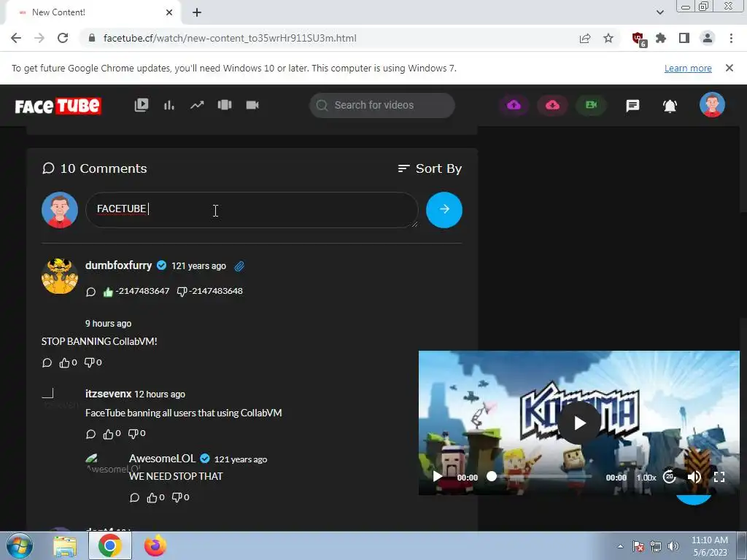
Task: Open itzsevenx's profile name
Action: [x=108, y=394]
